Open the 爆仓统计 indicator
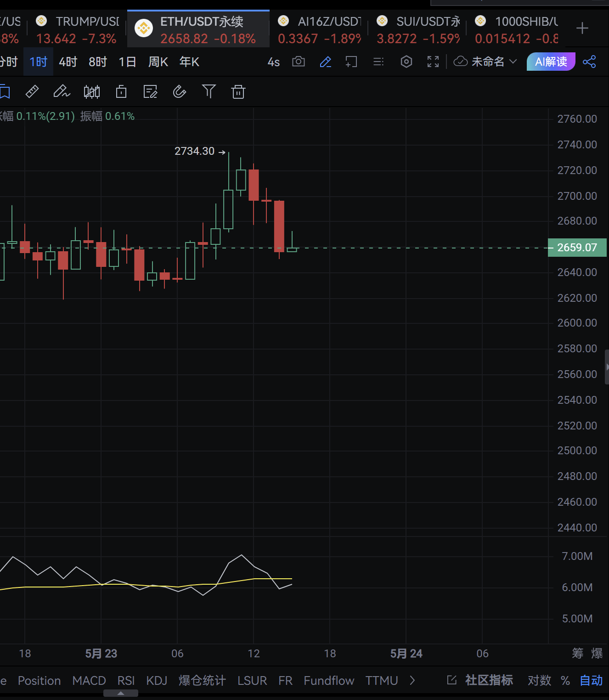Viewport: 609px width, 700px height. pos(202,680)
